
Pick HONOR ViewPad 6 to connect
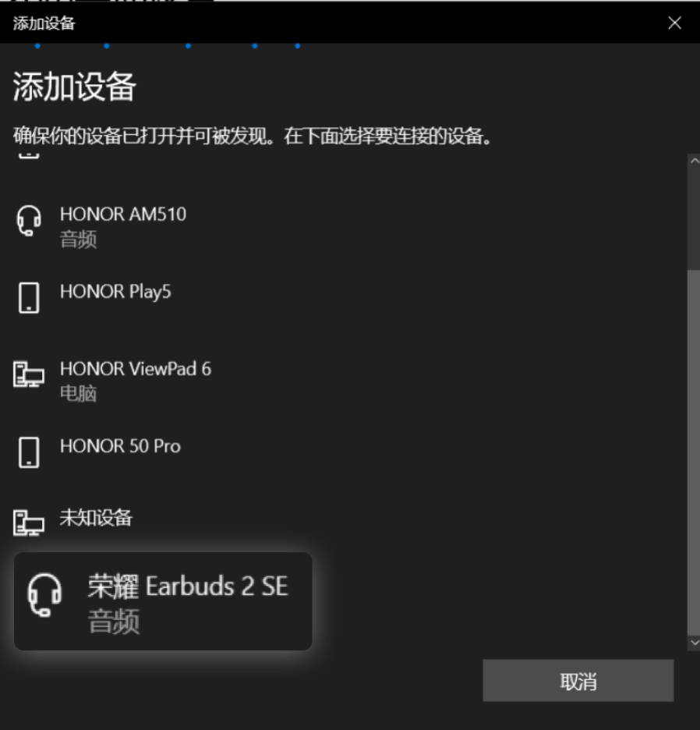click(136, 369)
